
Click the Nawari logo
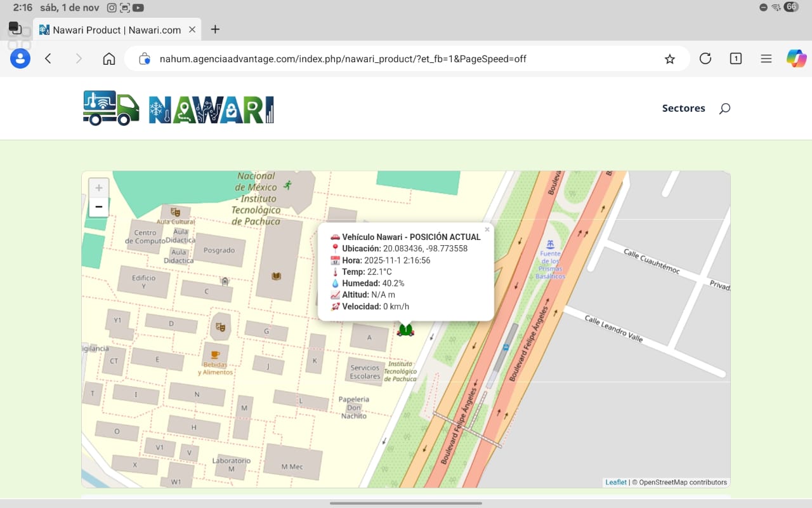(x=178, y=108)
